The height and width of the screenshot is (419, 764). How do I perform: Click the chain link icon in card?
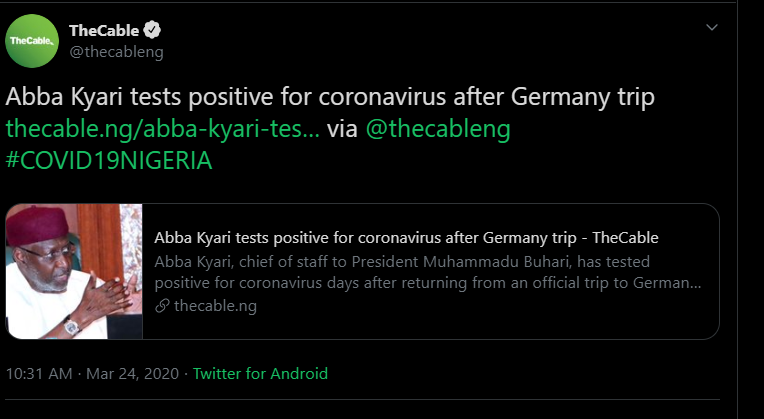(163, 306)
